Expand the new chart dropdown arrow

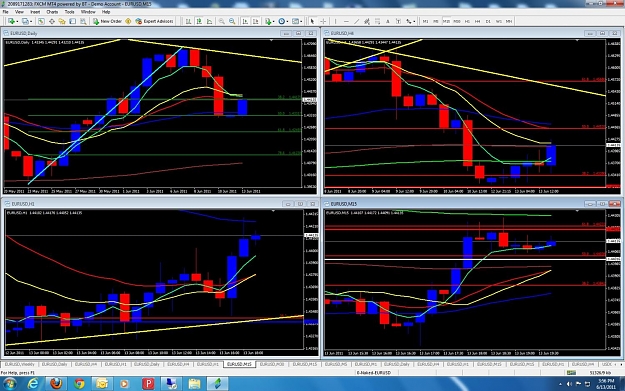[17, 21]
